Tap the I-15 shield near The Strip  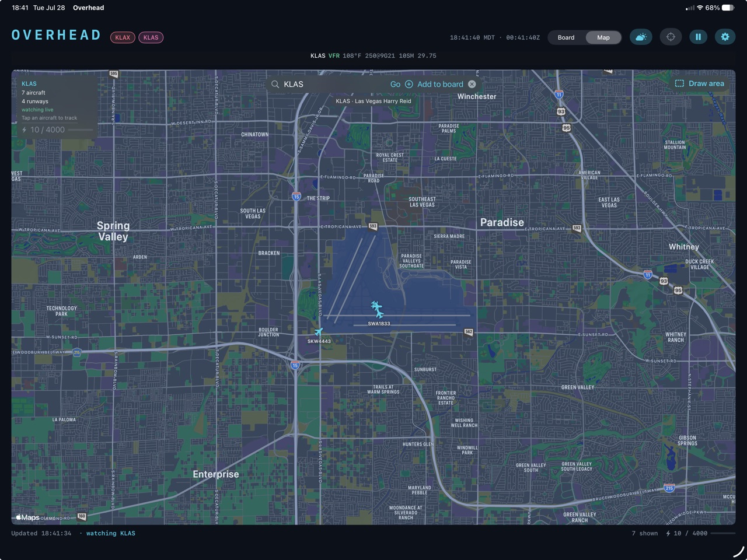(296, 197)
